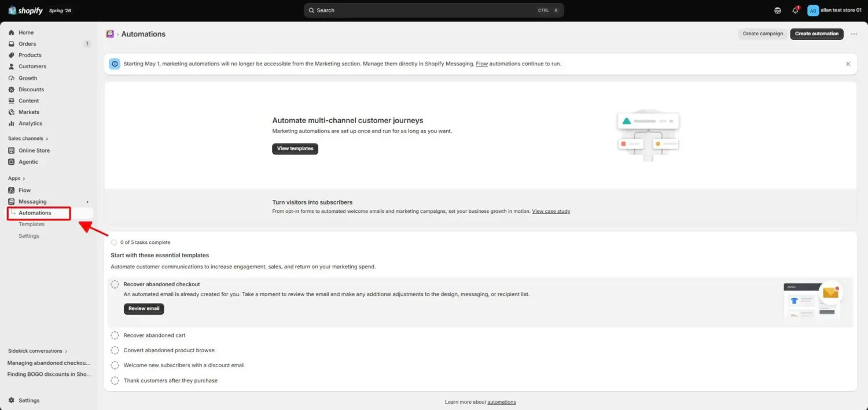Expand Sidekick conversations
Image resolution: width=868 pixels, height=410 pixels.
[38, 351]
